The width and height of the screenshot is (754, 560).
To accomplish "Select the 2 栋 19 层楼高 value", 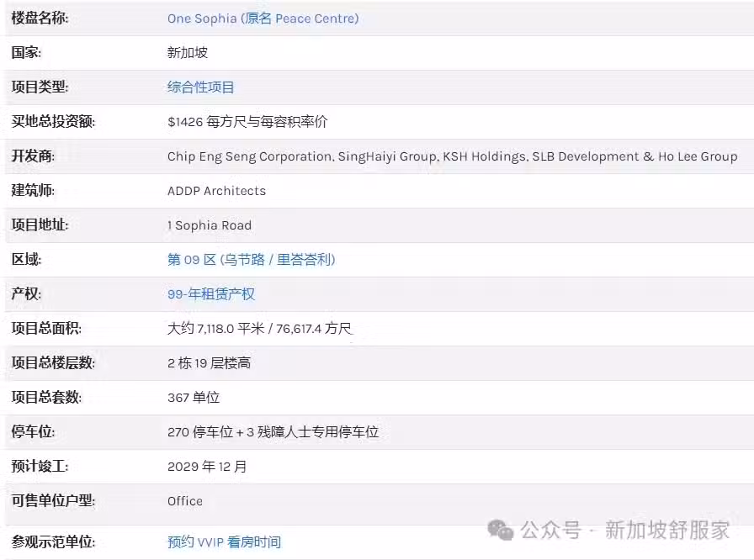I will [x=209, y=363].
